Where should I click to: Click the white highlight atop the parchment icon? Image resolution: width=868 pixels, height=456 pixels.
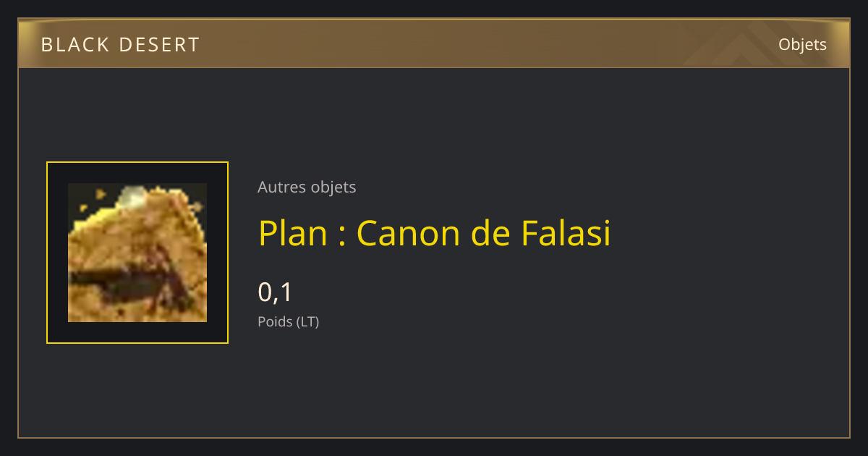coord(132,194)
